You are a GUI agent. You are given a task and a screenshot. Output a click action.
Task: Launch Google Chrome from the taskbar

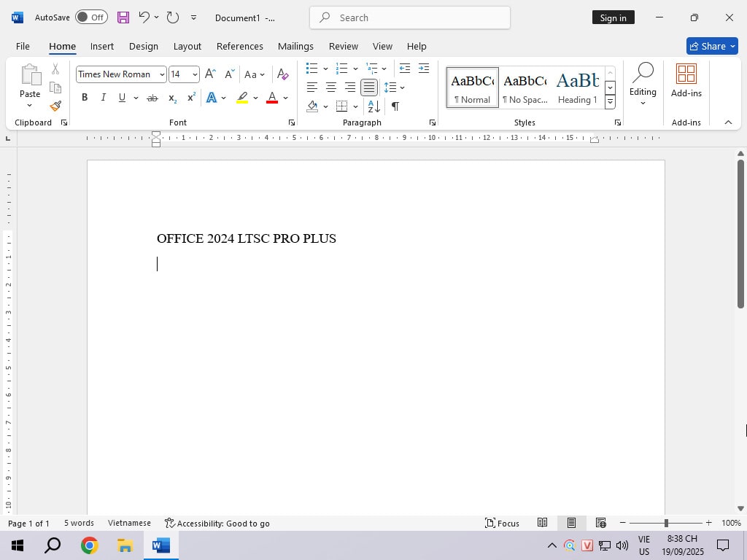[x=89, y=545]
